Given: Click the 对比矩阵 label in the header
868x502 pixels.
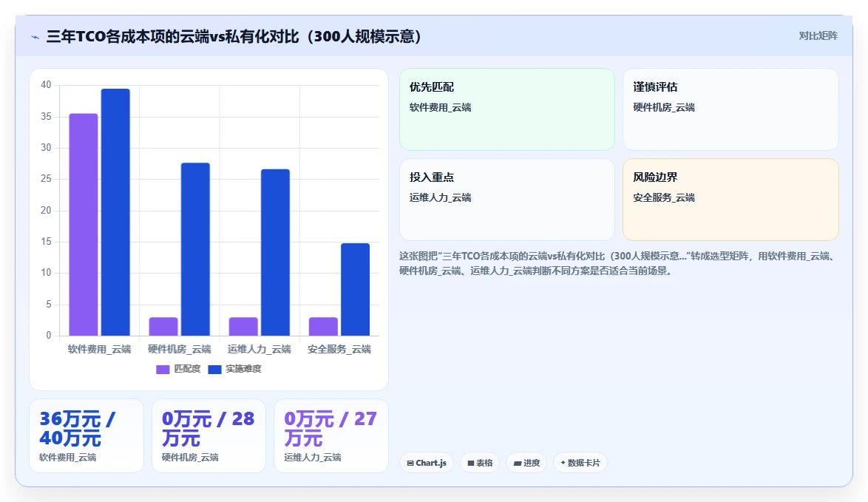Looking at the screenshot, I should (818, 36).
